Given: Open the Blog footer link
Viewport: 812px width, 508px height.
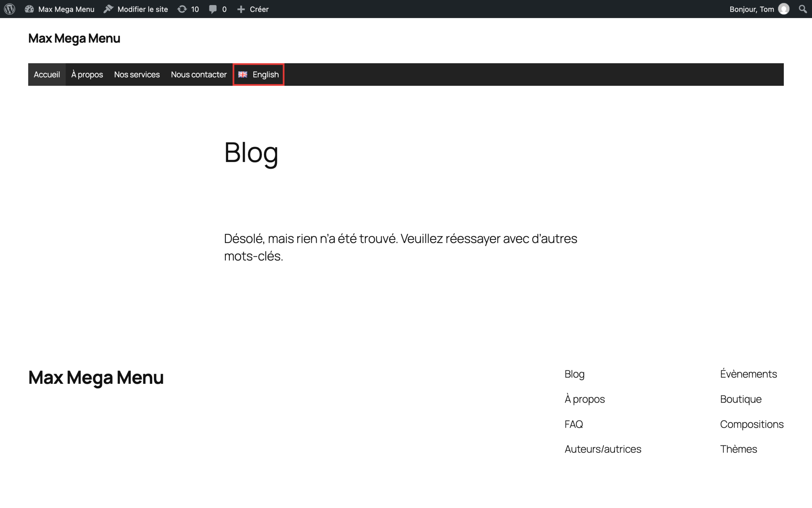Looking at the screenshot, I should click(574, 374).
